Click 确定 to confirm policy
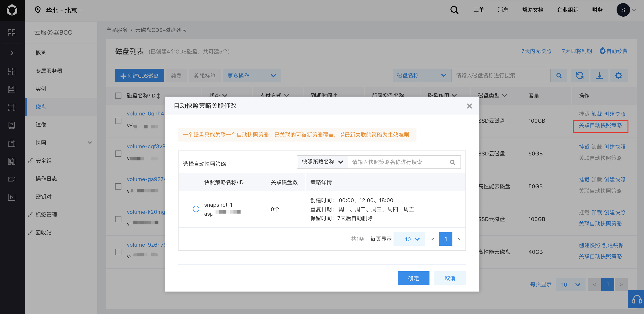644x314 pixels. point(414,278)
